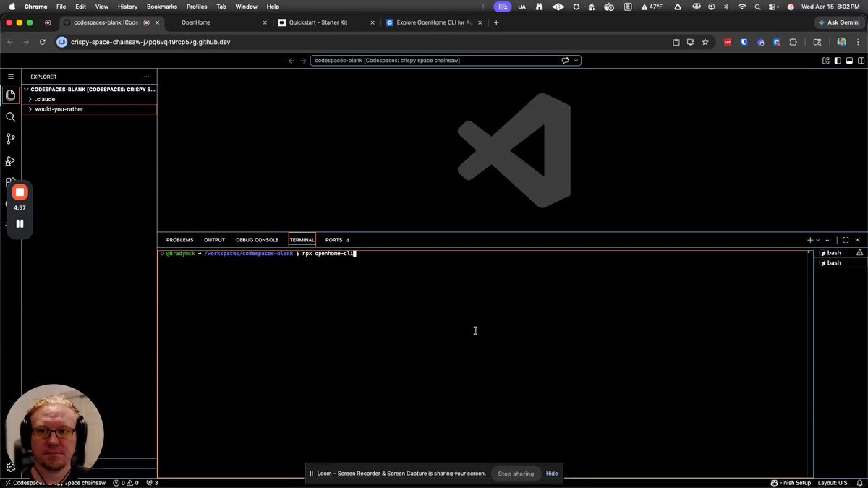
Task: Switch to the DEBUG CONSOLE tab
Action: coord(257,240)
